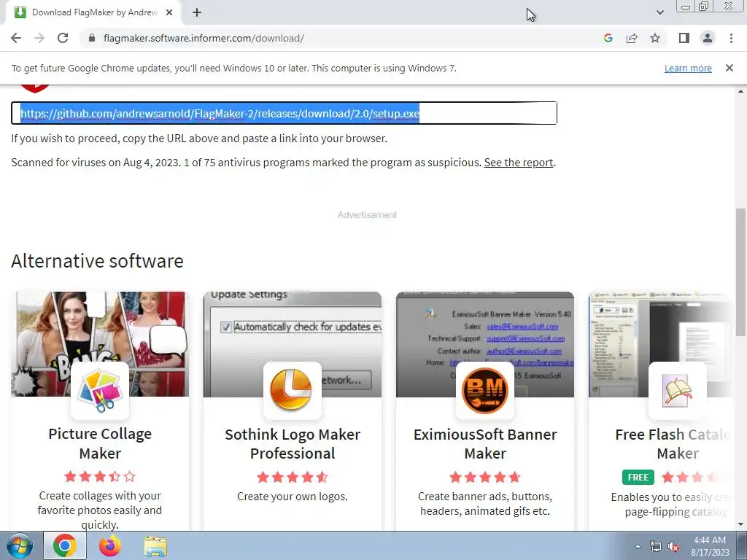
Task: Click the EximiousSoft BM app icon
Action: pos(485,391)
